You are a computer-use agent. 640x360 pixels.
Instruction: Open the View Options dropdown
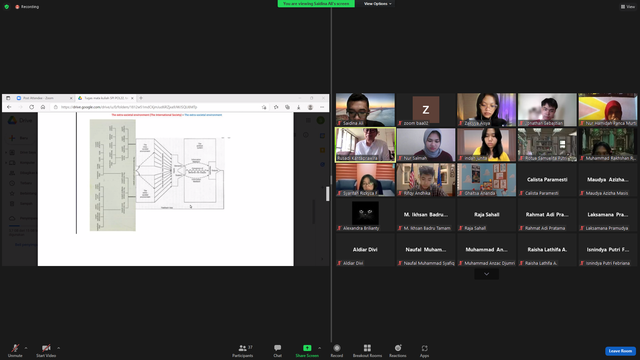point(377,4)
